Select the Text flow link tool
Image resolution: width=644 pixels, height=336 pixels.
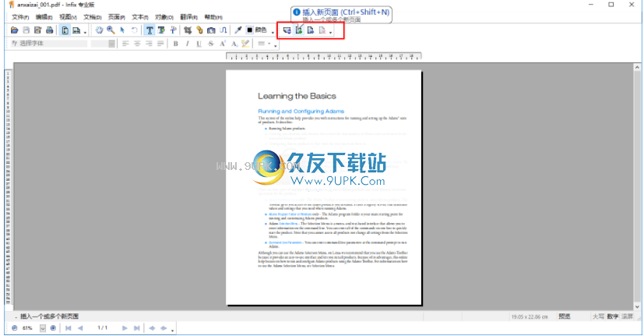click(223, 30)
